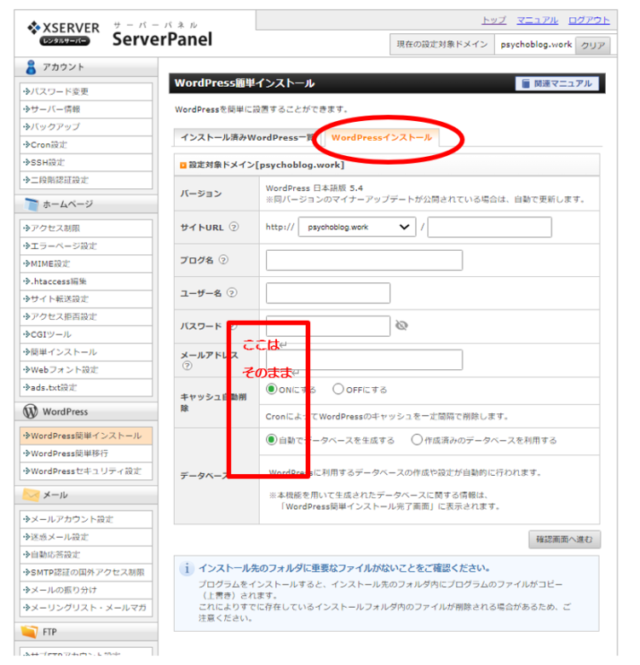
Task: Open メーリングリスト・メールマガ in sidebar
Action: [86, 608]
